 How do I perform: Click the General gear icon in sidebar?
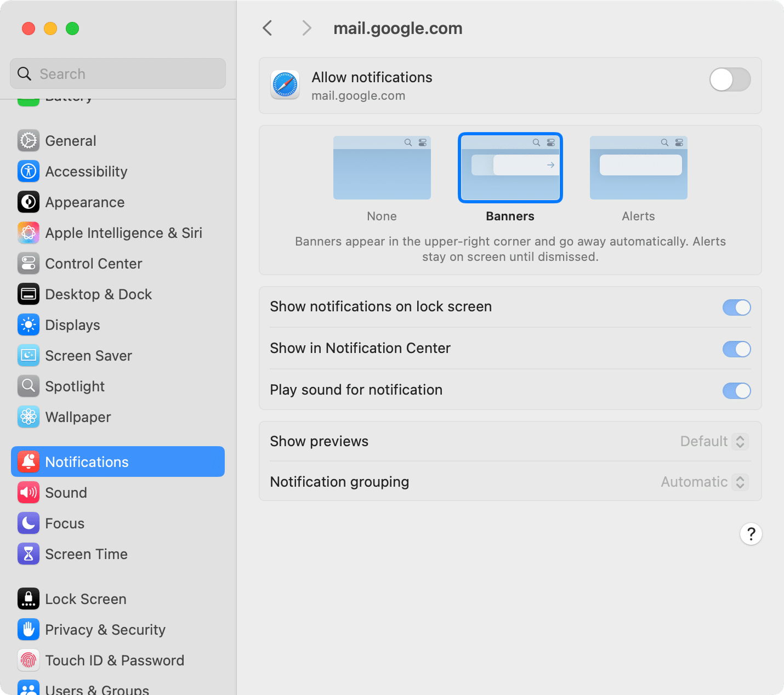pos(29,141)
